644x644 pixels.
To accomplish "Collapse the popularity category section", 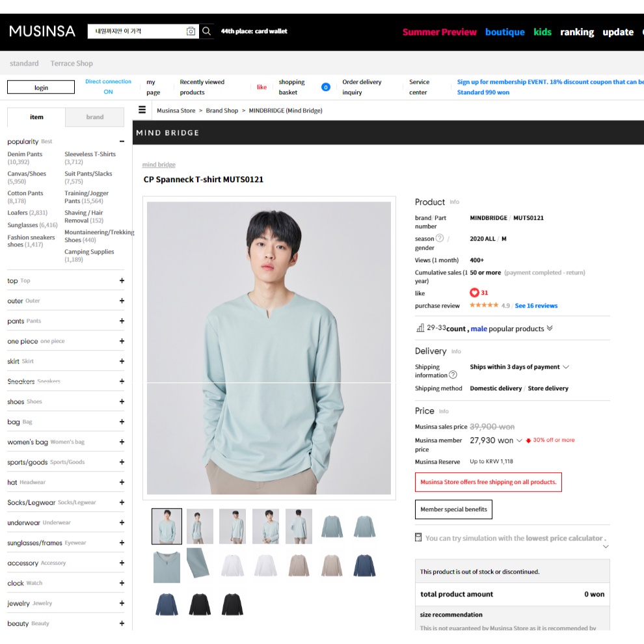I will click(x=122, y=142).
